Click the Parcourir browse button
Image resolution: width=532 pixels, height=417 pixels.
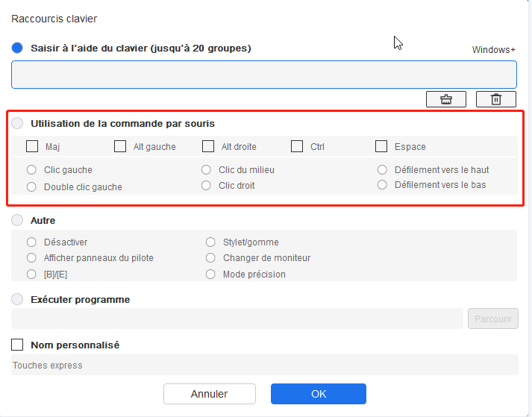point(493,319)
